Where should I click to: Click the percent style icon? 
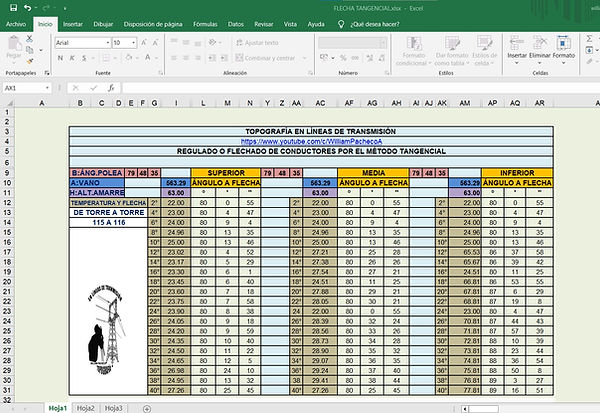pyautogui.click(x=343, y=58)
